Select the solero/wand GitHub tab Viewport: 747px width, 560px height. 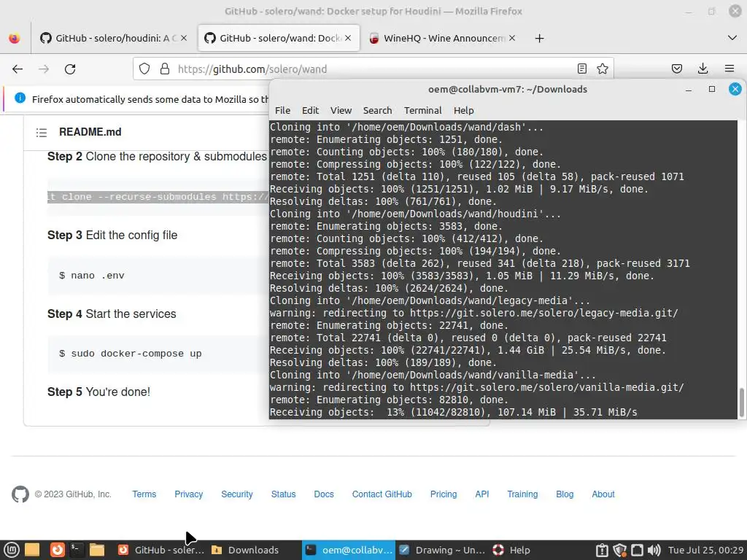[x=279, y=38]
